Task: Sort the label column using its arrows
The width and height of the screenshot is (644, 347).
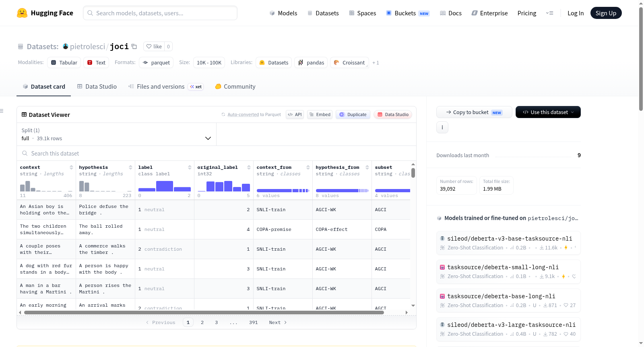Action: point(190,167)
